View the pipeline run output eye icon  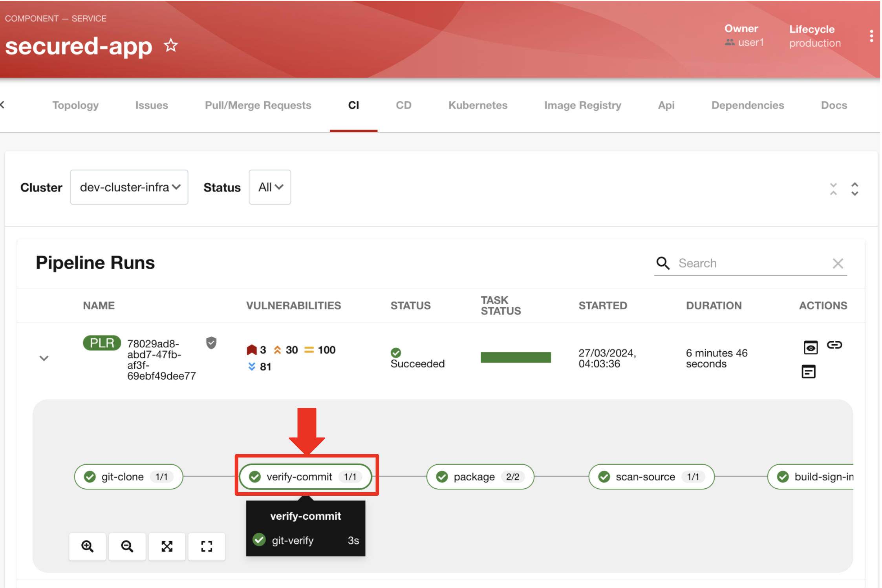point(810,347)
